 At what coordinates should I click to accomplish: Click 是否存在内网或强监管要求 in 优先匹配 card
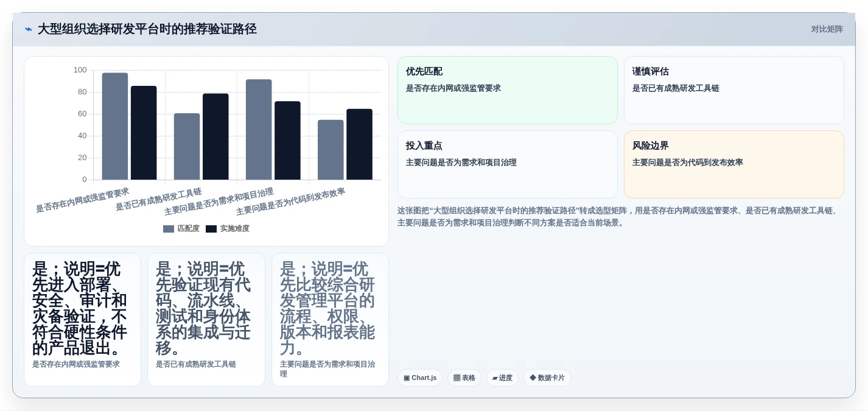pyautogui.click(x=453, y=88)
